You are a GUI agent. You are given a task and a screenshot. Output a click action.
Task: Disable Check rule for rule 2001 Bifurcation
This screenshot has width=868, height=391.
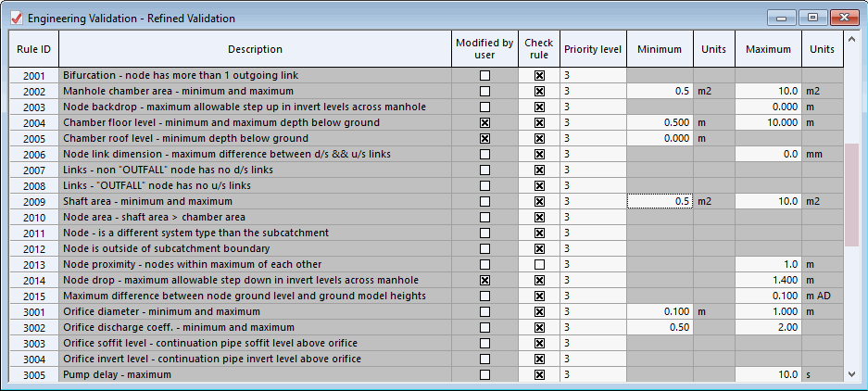click(x=539, y=76)
